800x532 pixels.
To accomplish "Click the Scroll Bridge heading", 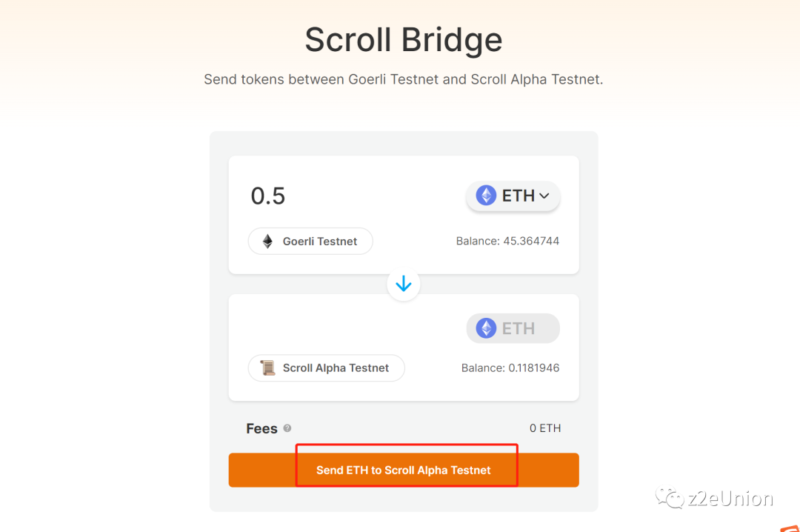I will tap(404, 39).
